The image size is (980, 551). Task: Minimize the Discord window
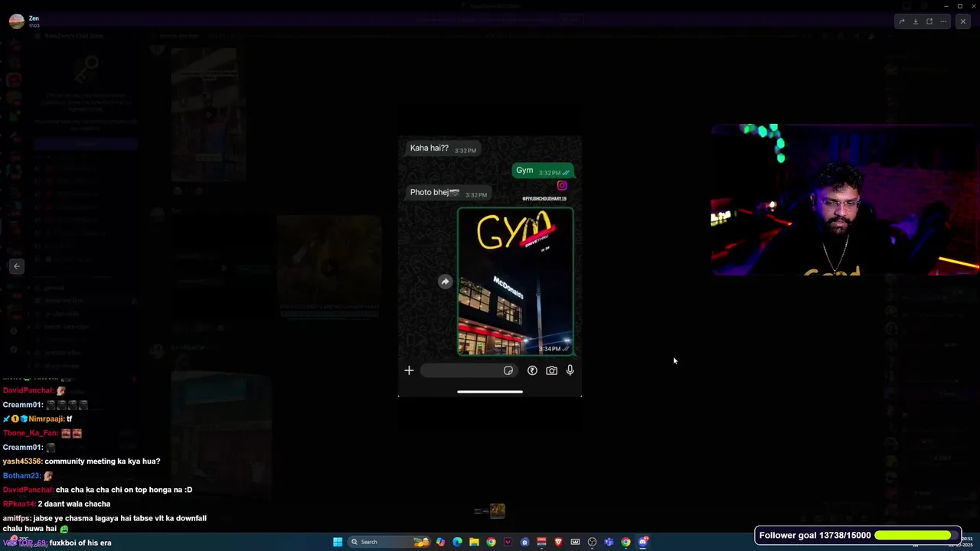coord(946,6)
